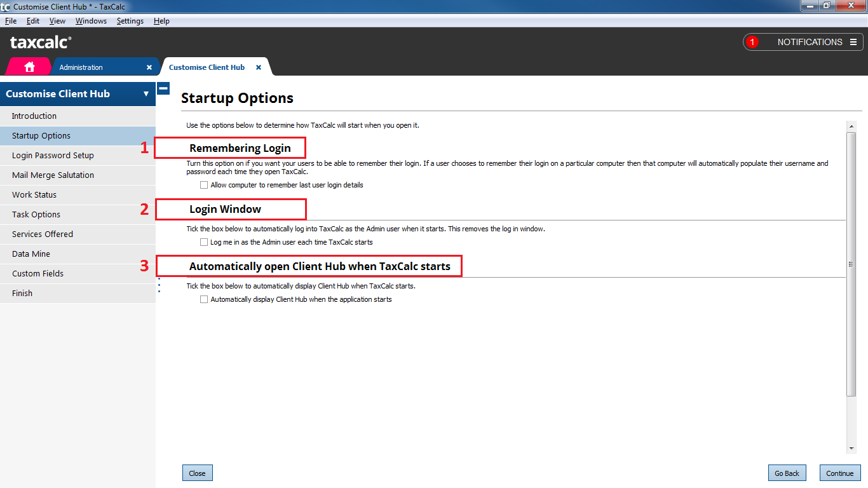
Task: Open the Windows menu
Action: tap(91, 21)
